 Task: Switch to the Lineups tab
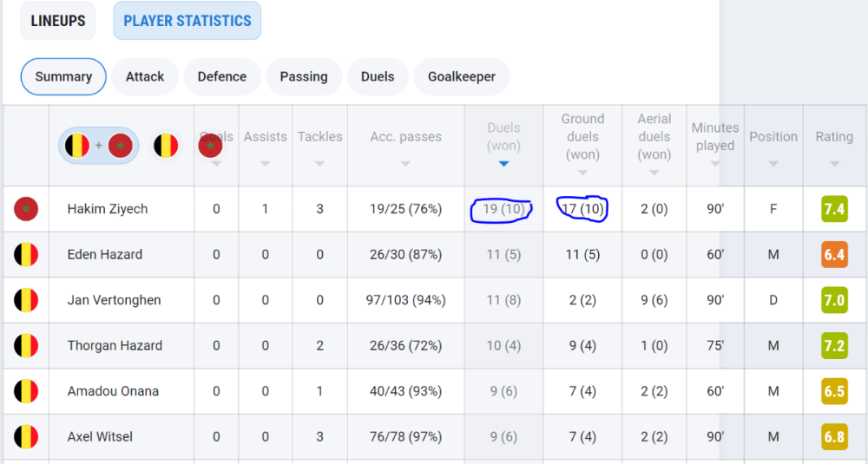[58, 21]
